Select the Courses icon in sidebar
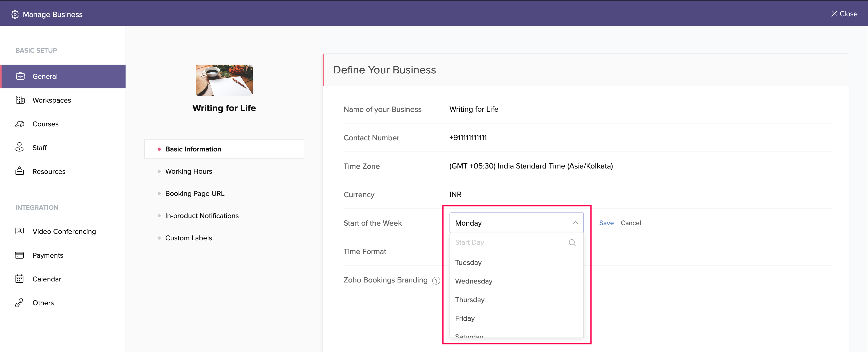The height and width of the screenshot is (352, 868). (x=20, y=124)
